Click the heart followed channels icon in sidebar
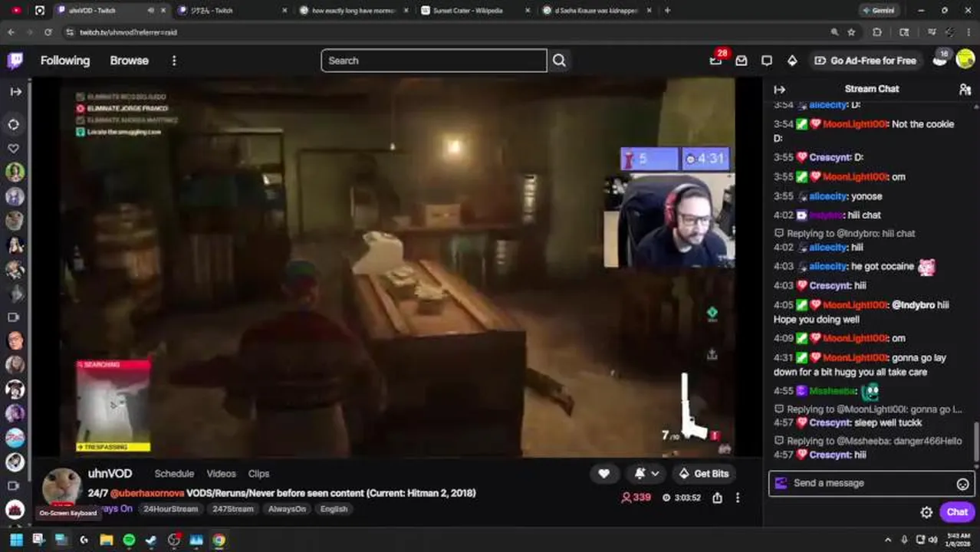 tap(14, 148)
